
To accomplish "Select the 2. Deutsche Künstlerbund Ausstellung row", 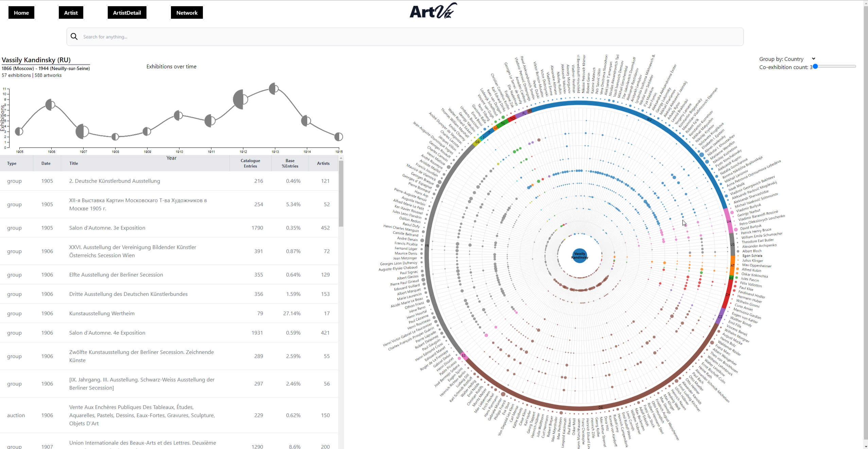I will [169, 181].
